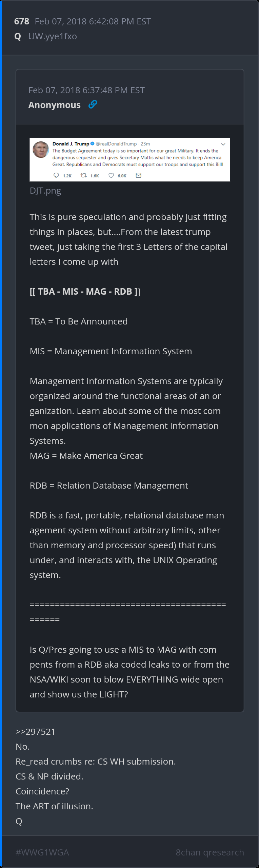This screenshot has height=868, width=259.
Task: Open the 8chan qresearch board link
Action: [210, 852]
